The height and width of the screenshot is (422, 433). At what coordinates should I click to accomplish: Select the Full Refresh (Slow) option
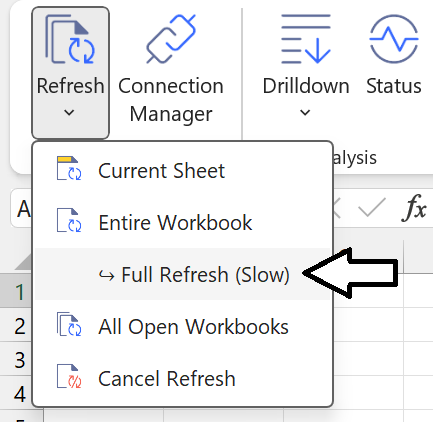coord(183,274)
